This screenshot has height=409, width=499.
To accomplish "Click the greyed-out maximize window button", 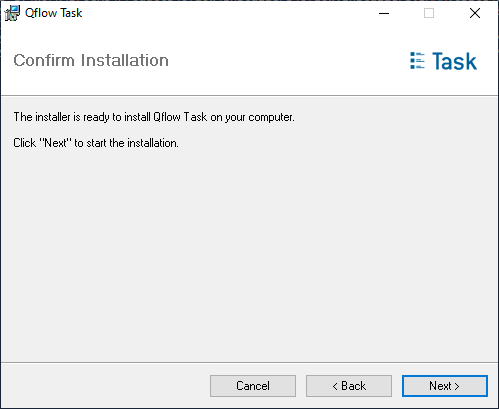I will [429, 13].
